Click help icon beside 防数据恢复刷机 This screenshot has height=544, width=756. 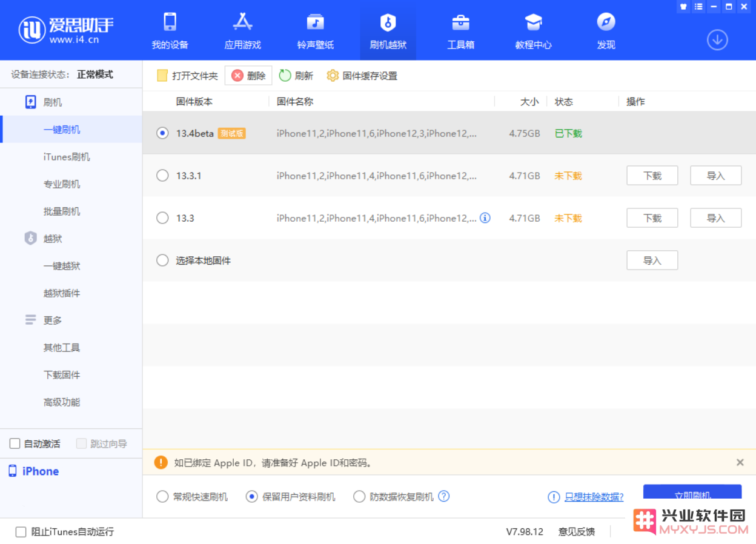point(444,496)
